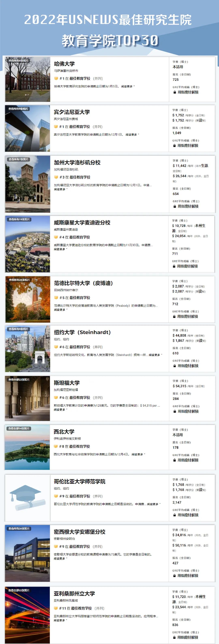
Task: Click the ranking badge icon in the 斯坦福大学 card
Action: point(56,398)
